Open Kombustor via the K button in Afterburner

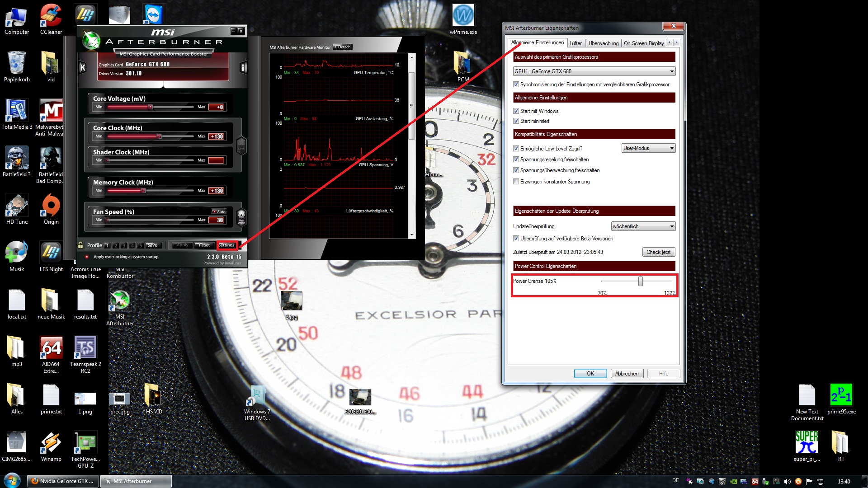tap(83, 68)
